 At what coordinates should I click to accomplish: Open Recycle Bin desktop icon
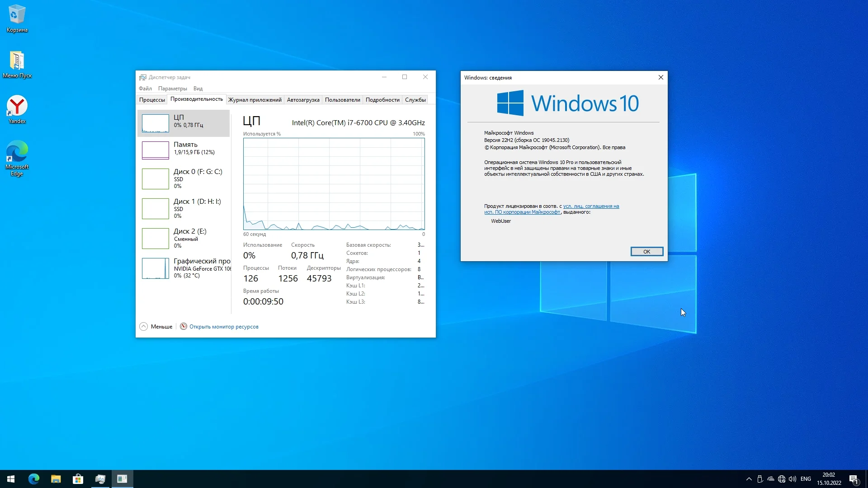(x=17, y=18)
